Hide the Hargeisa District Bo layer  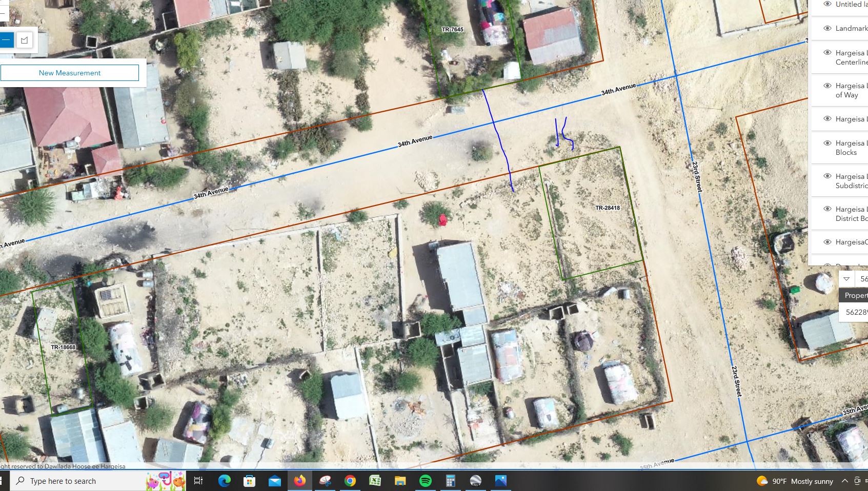[827, 209]
